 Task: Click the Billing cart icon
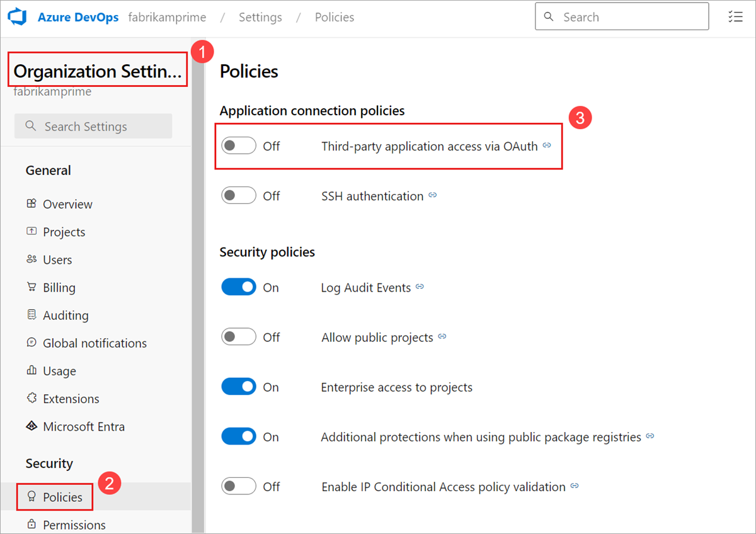click(31, 287)
